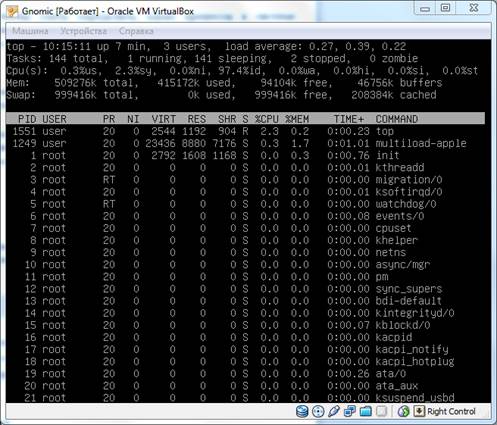The height and width of the screenshot is (425, 497).
Task: Click the COMMAND column header
Action: coord(397,119)
